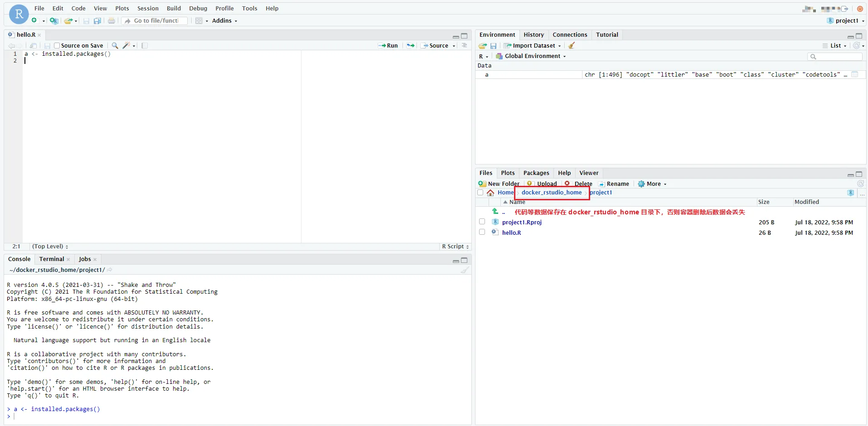This screenshot has width=868, height=426.
Task: Type in the Environment search field
Action: [x=835, y=56]
